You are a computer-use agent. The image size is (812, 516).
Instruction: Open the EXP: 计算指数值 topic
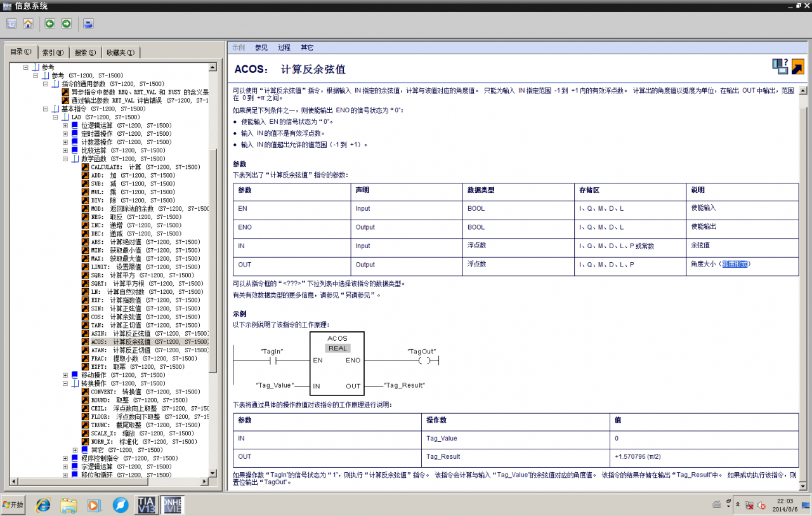coord(145,300)
